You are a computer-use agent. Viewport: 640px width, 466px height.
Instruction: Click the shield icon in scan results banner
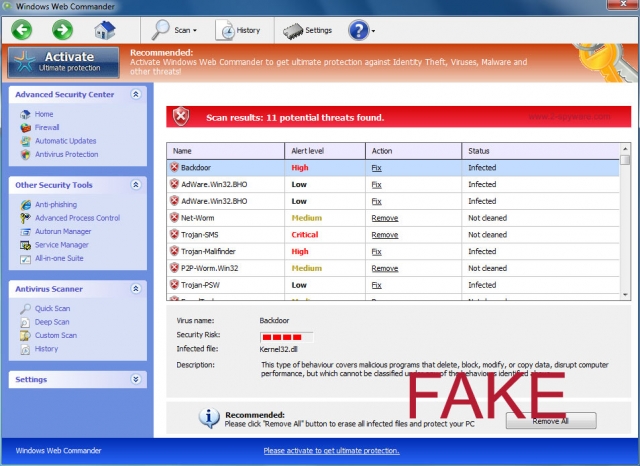coord(181,117)
